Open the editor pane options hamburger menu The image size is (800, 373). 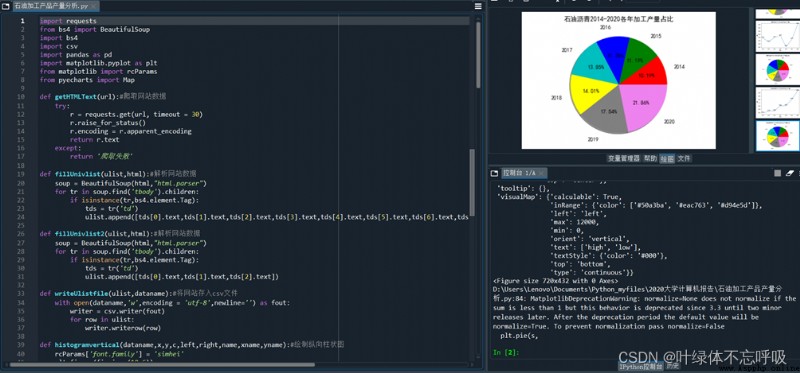(x=478, y=6)
